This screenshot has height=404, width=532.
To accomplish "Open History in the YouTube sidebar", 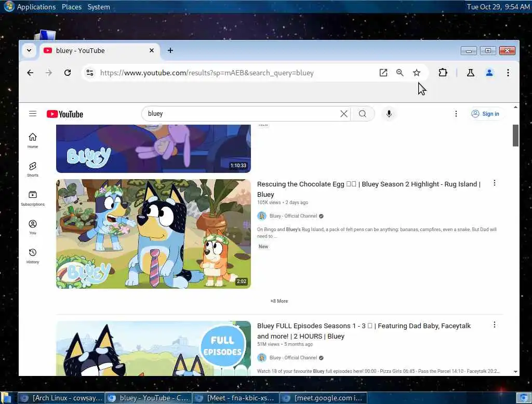I will coord(33,256).
